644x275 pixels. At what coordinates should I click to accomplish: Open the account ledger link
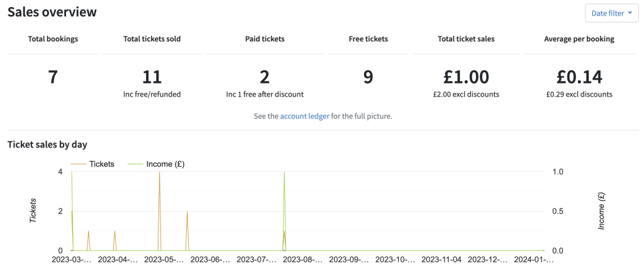pos(304,116)
